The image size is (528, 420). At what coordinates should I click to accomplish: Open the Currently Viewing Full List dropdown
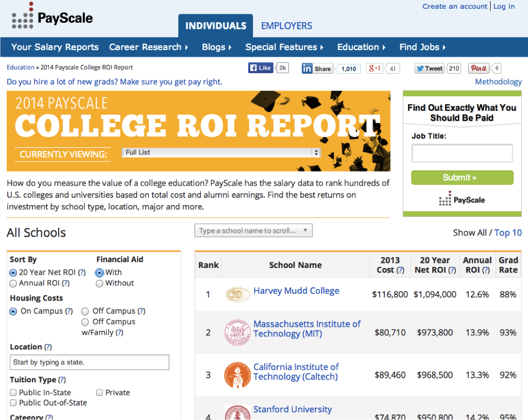[222, 153]
